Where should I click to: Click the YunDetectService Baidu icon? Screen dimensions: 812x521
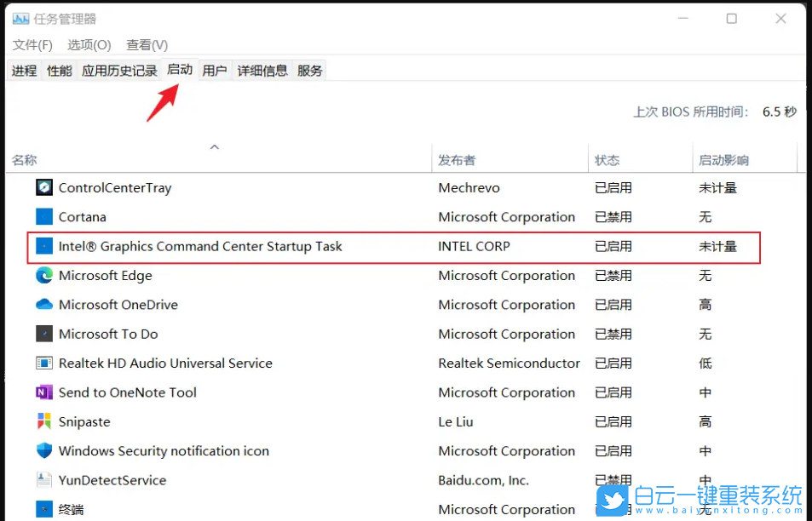click(x=43, y=479)
